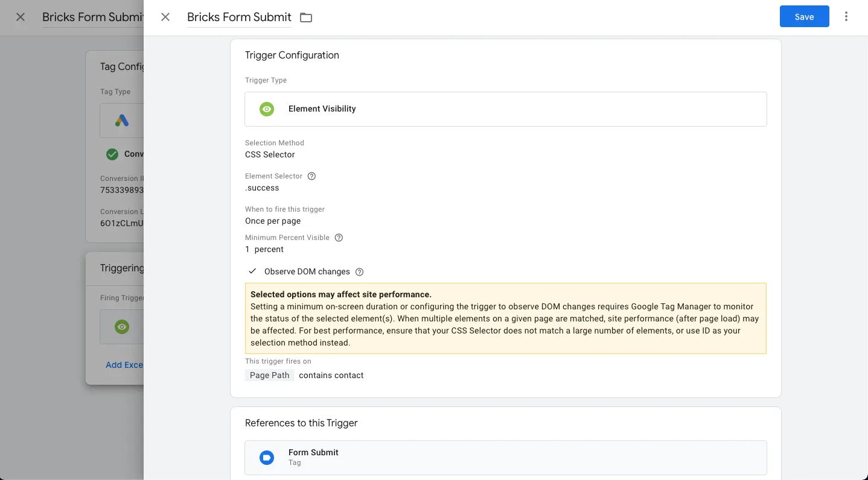Open the Minimum Percent Visible help tooltip
Image resolution: width=868 pixels, height=480 pixels.
338,237
